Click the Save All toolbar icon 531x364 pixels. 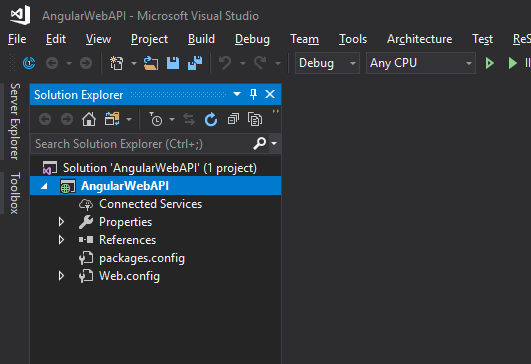tap(195, 63)
